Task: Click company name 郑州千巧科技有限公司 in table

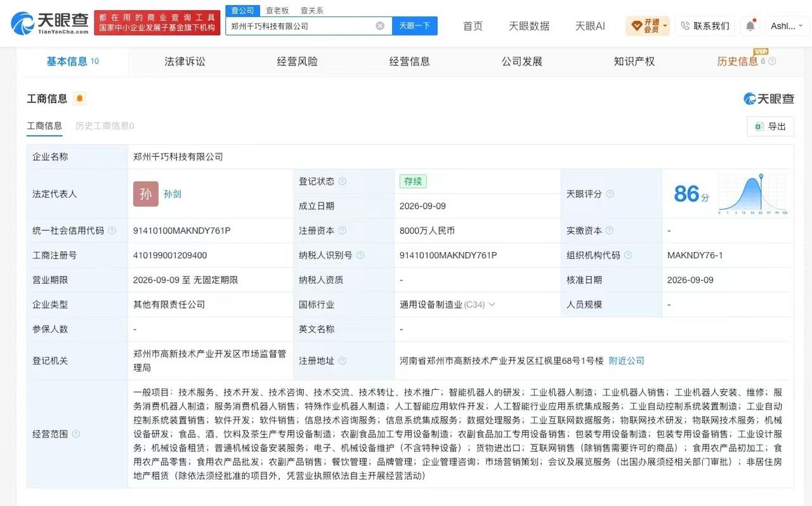Action: coord(178,156)
